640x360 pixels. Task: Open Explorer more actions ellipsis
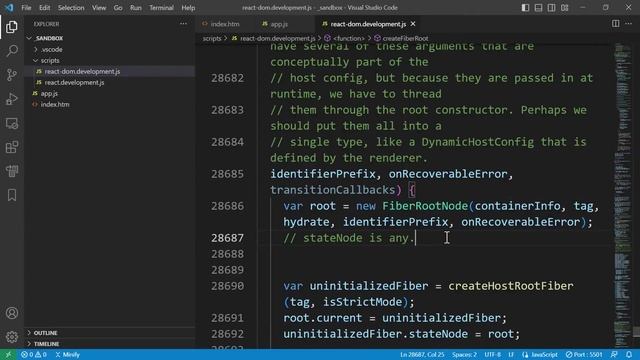[183, 24]
